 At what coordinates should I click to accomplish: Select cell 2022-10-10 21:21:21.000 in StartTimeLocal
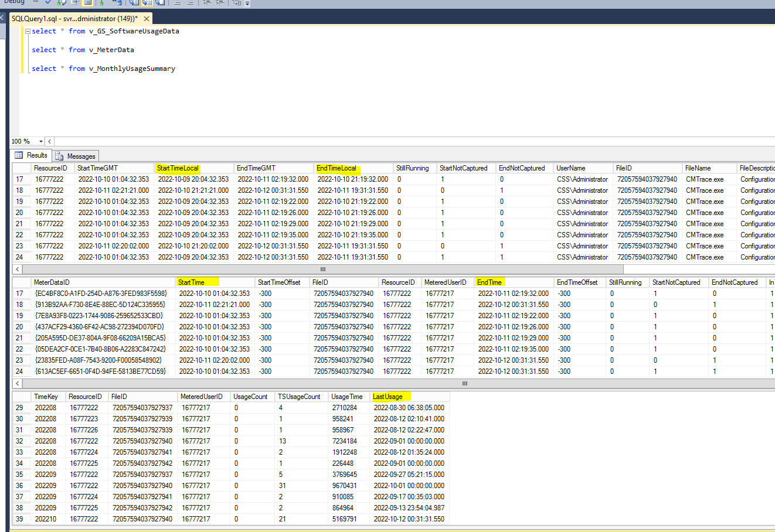(194, 190)
